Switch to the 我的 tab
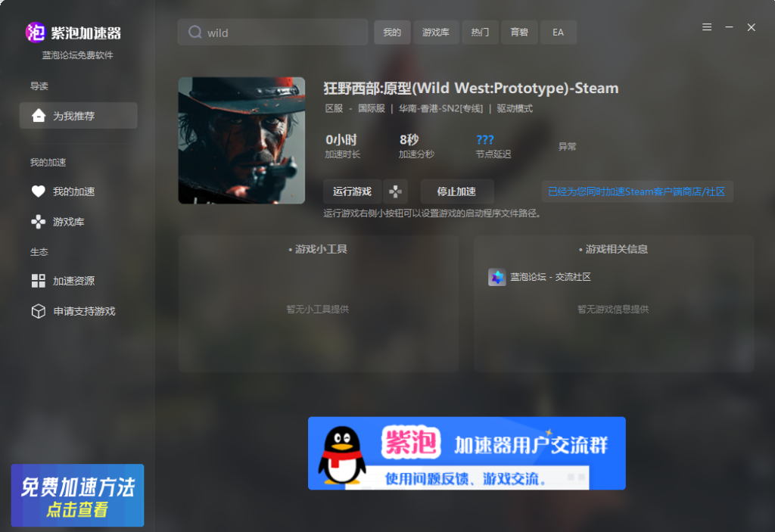This screenshot has width=775, height=532. click(x=392, y=32)
